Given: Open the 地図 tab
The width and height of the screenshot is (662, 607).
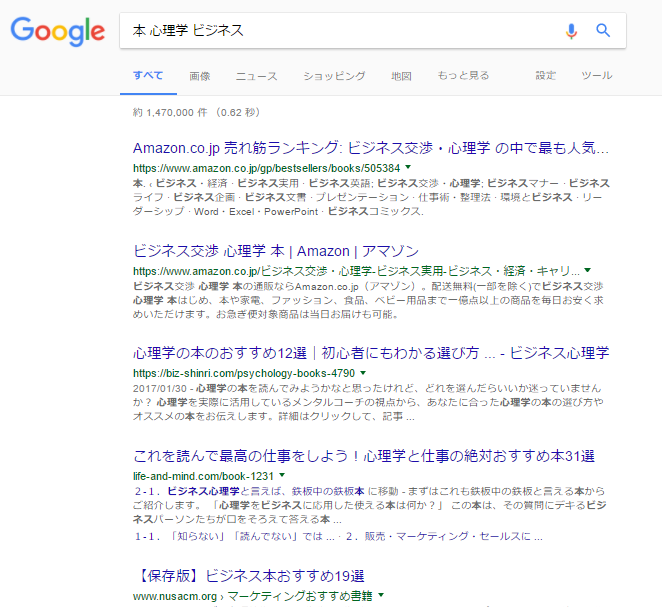Looking at the screenshot, I should [x=401, y=76].
